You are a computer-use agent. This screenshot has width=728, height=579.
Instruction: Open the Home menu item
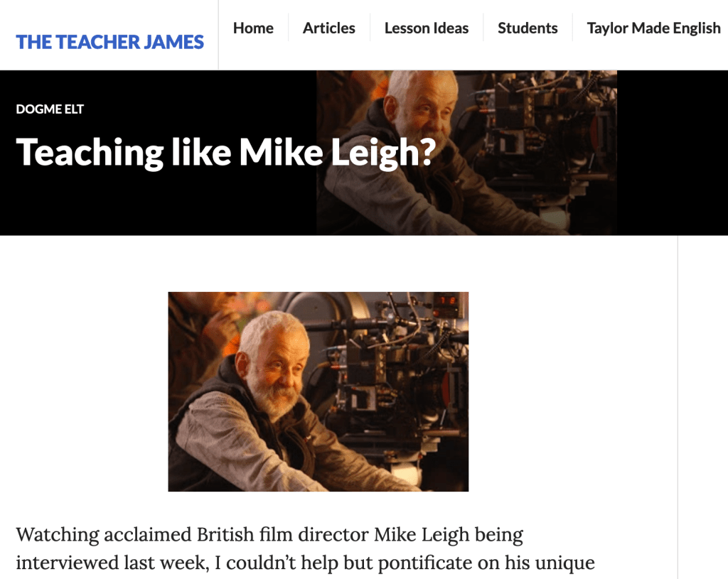pyautogui.click(x=253, y=28)
